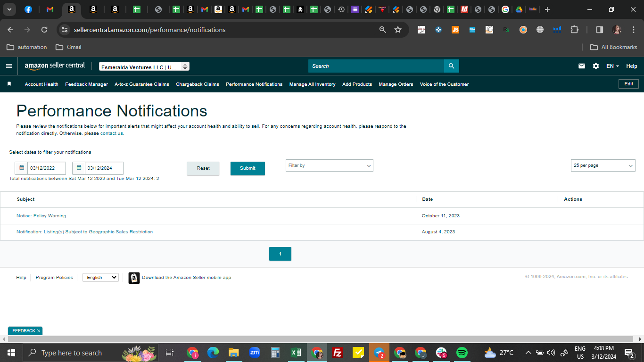Screen dimensions: 644x362
Task: Click the search magnifier button
Action: (x=451, y=66)
